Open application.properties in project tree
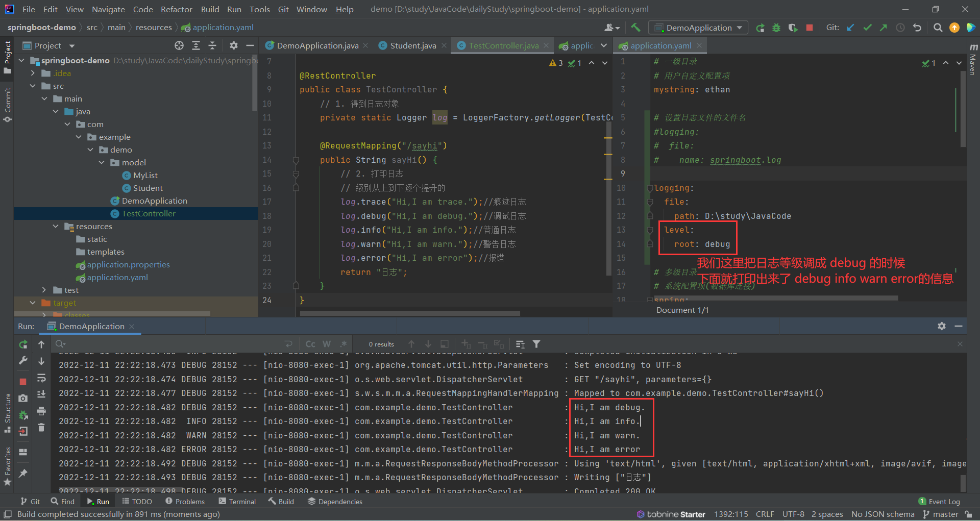 (x=128, y=264)
